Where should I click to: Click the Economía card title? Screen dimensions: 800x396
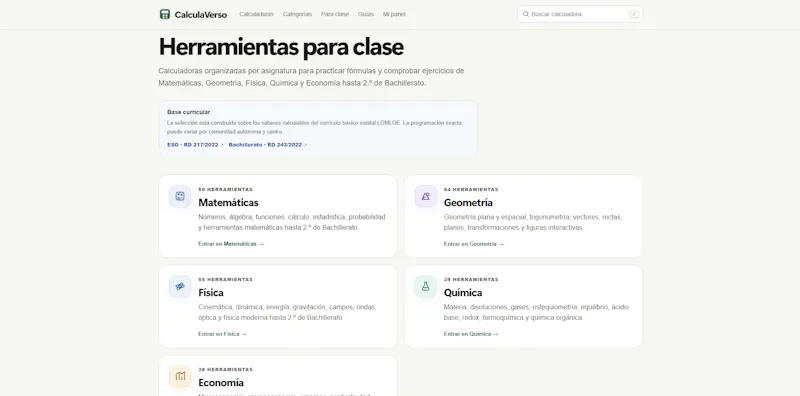(x=221, y=383)
